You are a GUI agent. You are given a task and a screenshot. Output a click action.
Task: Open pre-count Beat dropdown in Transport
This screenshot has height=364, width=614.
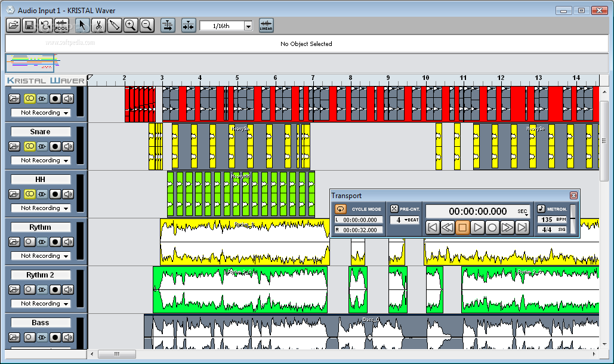point(411,220)
